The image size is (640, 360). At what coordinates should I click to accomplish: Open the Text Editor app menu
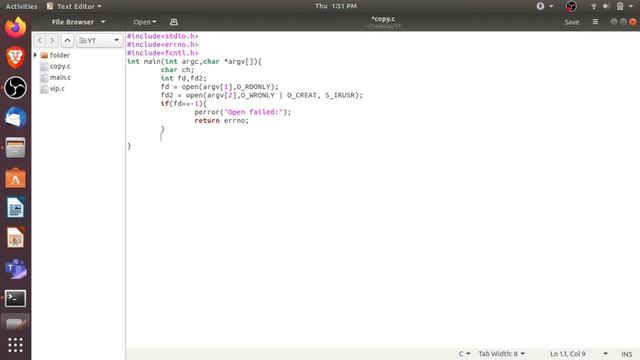coord(74,6)
